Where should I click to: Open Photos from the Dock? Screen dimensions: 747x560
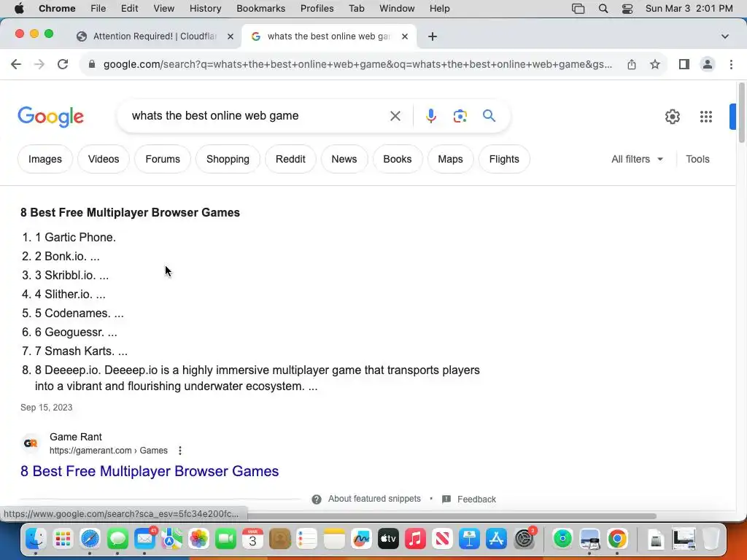pyautogui.click(x=198, y=539)
